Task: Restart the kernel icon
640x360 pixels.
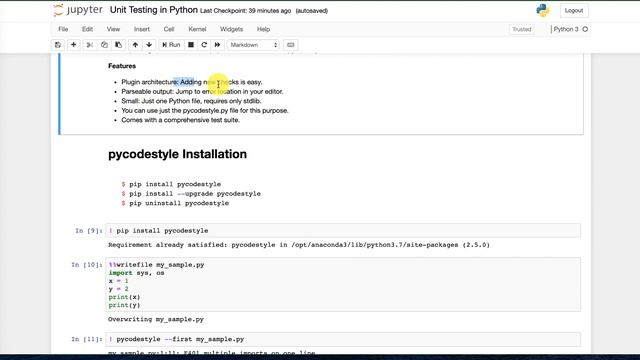Action: point(204,45)
